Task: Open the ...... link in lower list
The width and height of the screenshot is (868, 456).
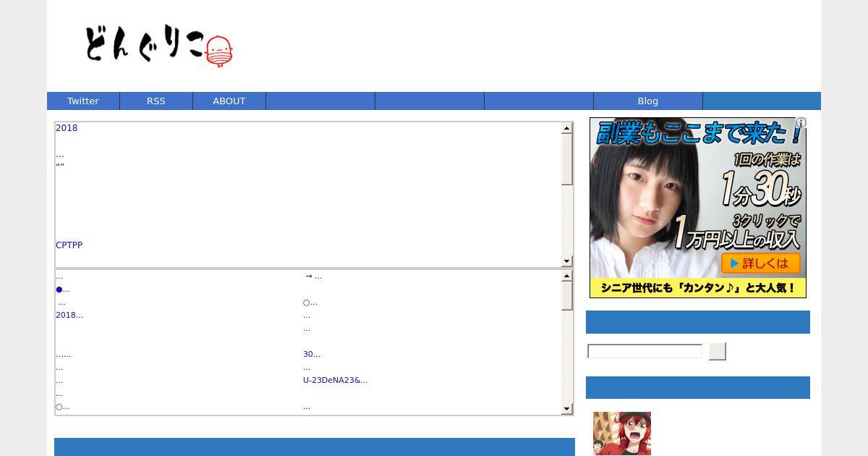Action: tap(64, 354)
